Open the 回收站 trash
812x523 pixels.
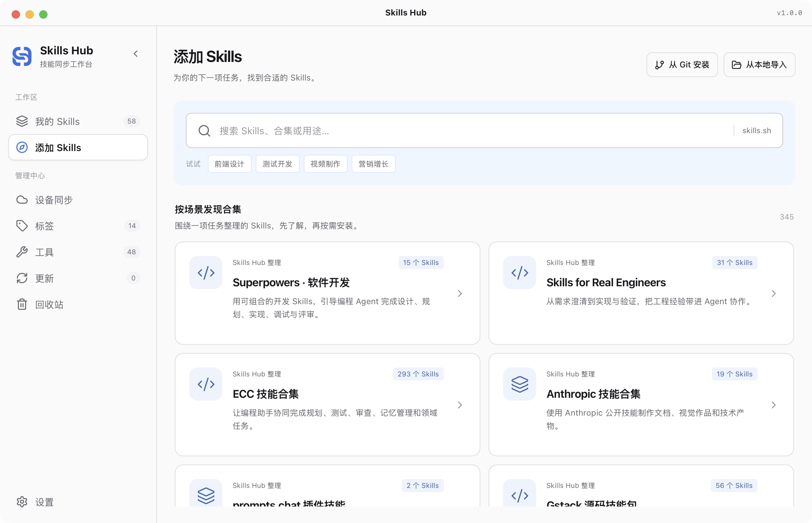point(78,304)
